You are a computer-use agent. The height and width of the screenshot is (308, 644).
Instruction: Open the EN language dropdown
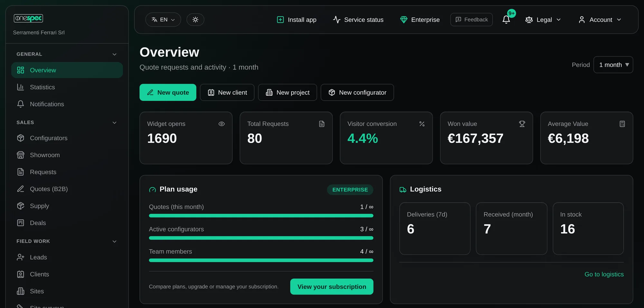click(x=163, y=20)
